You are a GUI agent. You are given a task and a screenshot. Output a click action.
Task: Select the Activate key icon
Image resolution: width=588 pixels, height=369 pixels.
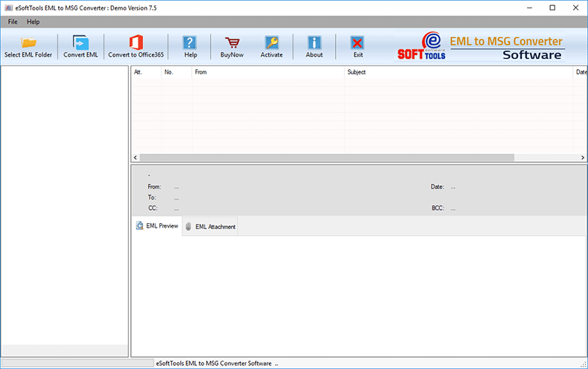[272, 47]
